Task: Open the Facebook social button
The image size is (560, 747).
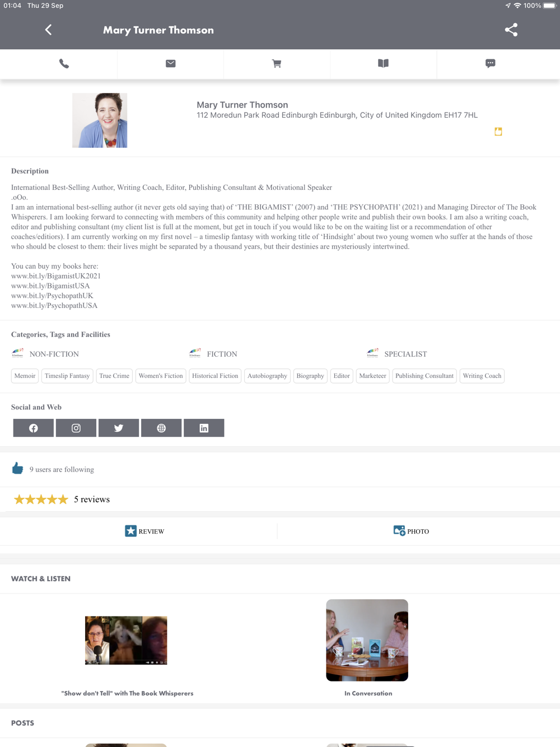Action: tap(34, 428)
